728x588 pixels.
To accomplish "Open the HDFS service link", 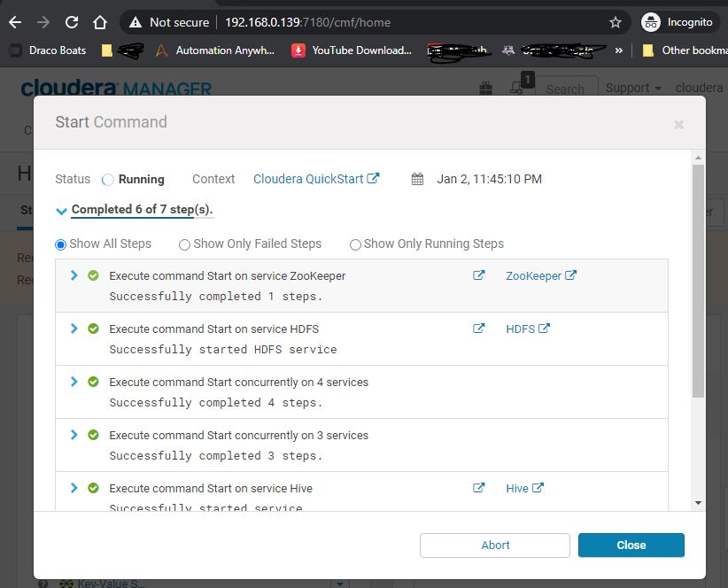I will 522,328.
